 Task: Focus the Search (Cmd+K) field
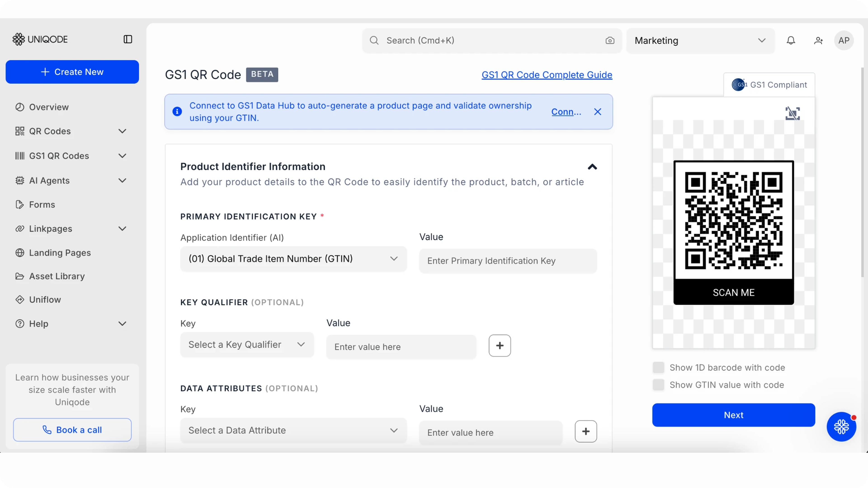point(492,40)
